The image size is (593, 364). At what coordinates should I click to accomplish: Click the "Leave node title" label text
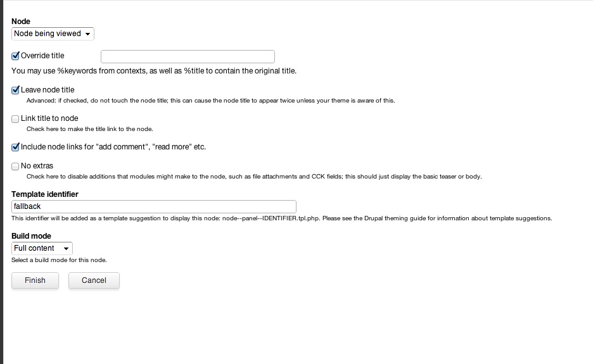48,90
